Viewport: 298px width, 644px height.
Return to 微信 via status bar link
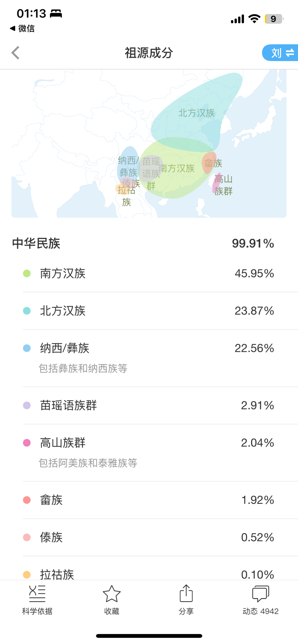(x=22, y=28)
